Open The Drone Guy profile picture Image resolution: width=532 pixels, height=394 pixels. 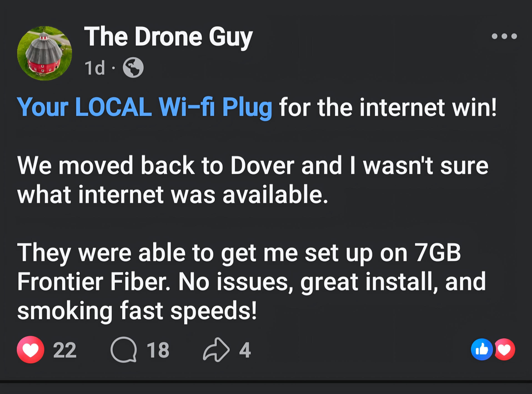point(45,53)
